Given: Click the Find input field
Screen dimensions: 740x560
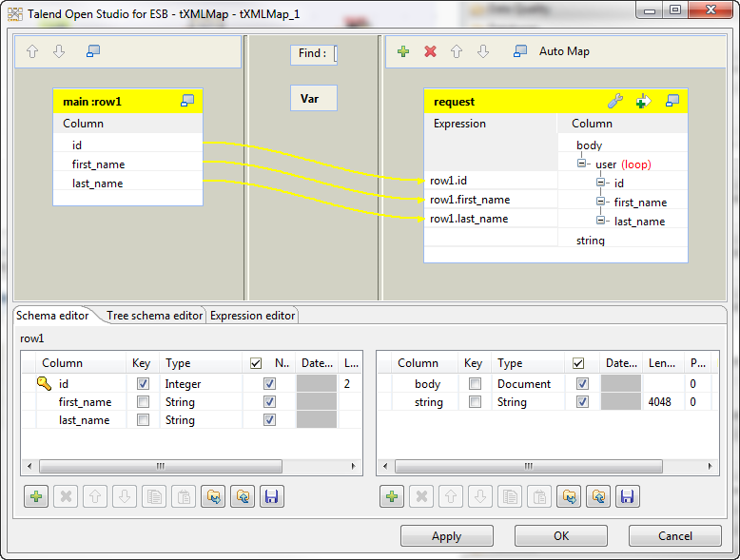Looking at the screenshot, I should tap(335, 54).
